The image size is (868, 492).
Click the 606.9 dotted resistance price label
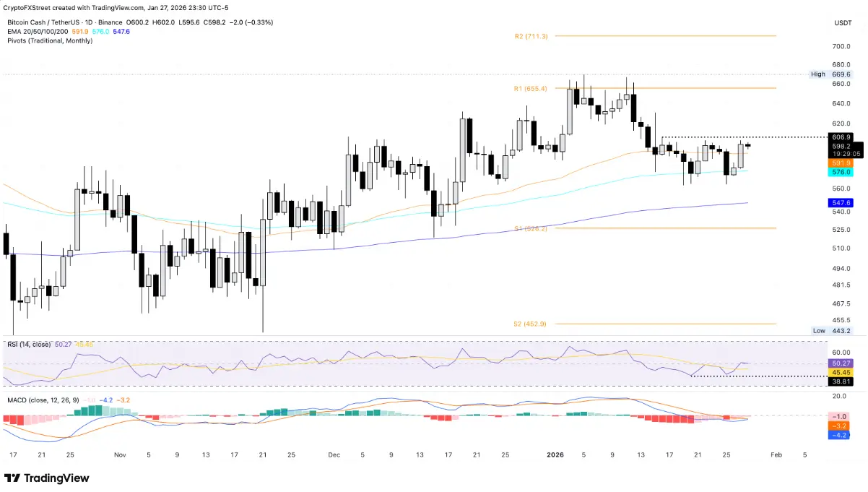click(x=841, y=137)
